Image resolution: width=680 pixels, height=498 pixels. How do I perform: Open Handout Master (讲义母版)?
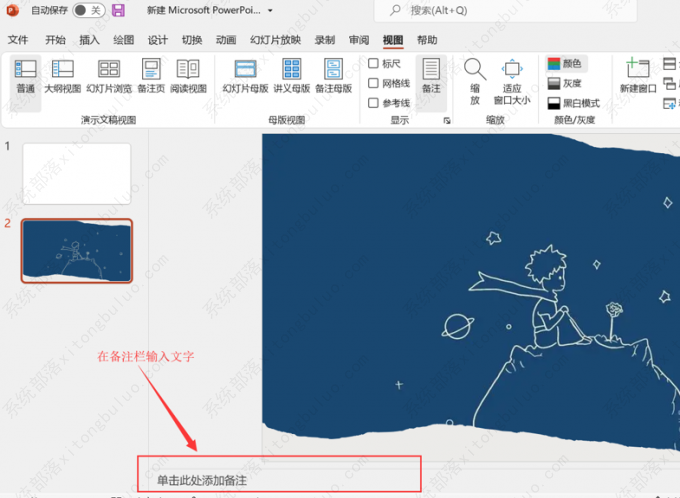coord(291,77)
